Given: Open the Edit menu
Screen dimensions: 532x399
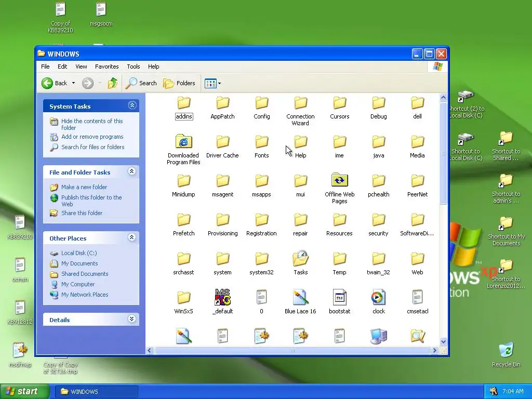Looking at the screenshot, I should coord(62,66).
